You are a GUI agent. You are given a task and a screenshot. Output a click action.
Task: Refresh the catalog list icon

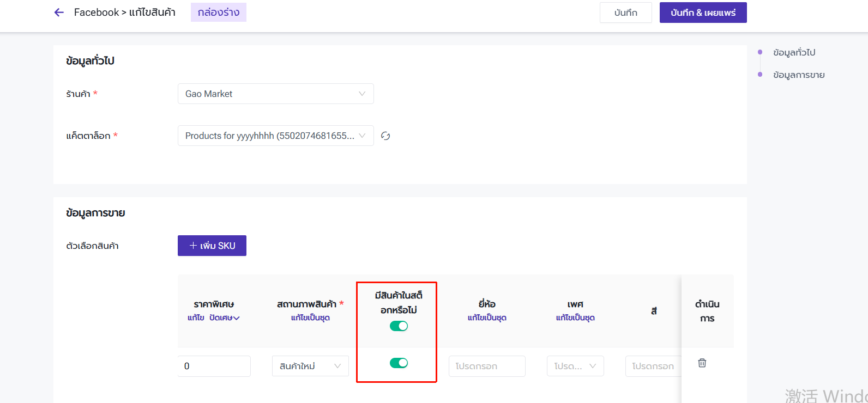[x=385, y=136]
